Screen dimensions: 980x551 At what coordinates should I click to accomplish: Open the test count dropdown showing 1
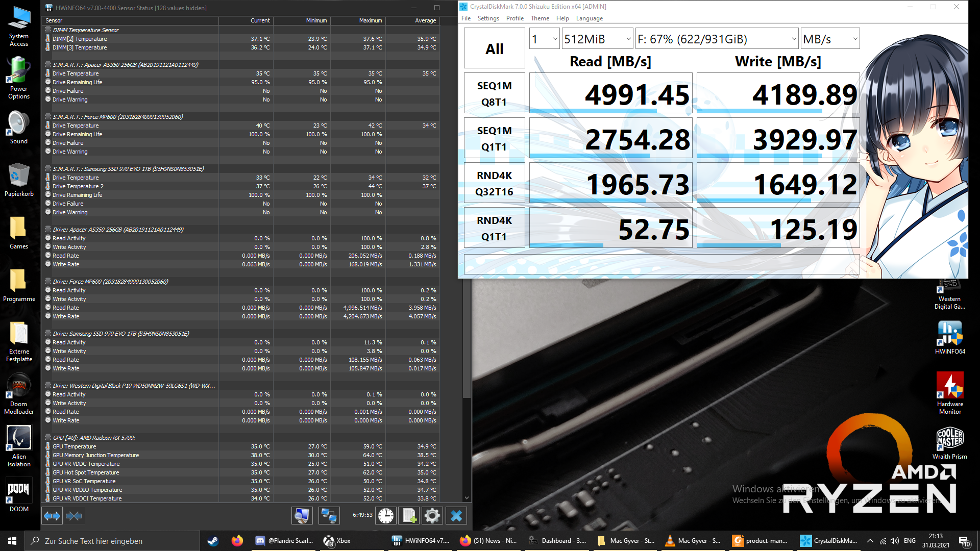544,39
